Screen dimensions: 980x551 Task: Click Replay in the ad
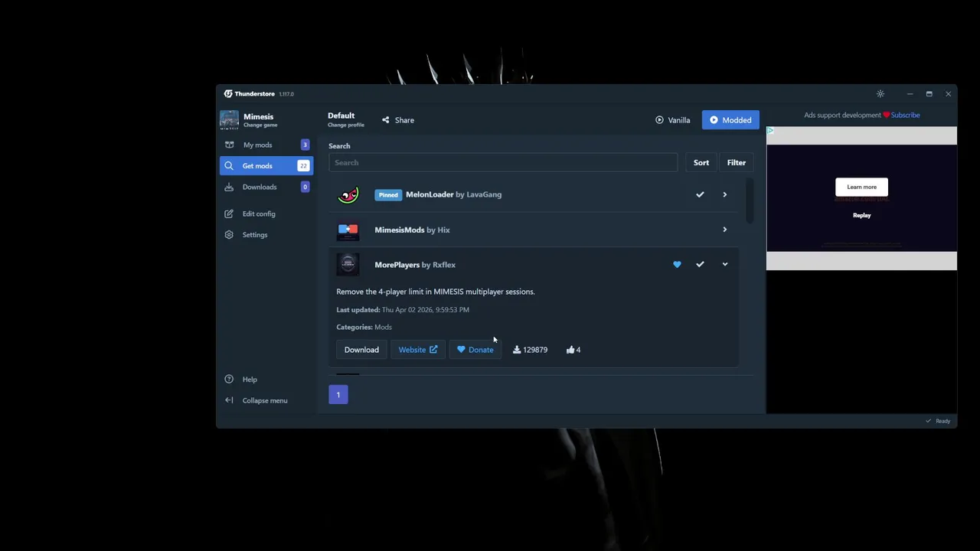coord(862,215)
